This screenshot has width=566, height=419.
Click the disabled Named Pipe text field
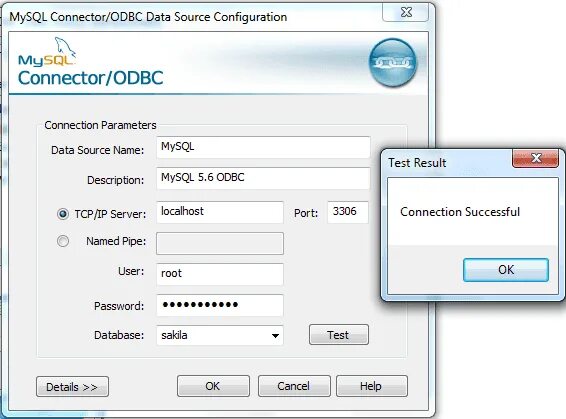tap(220, 243)
